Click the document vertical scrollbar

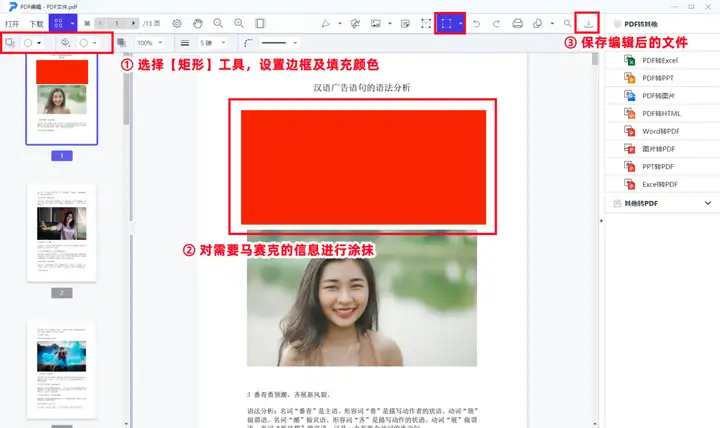pos(595,59)
